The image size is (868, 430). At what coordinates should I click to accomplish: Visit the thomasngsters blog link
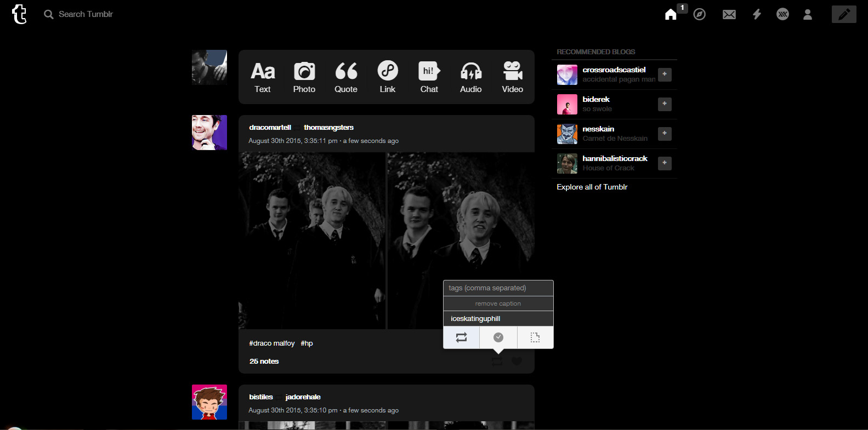328,128
